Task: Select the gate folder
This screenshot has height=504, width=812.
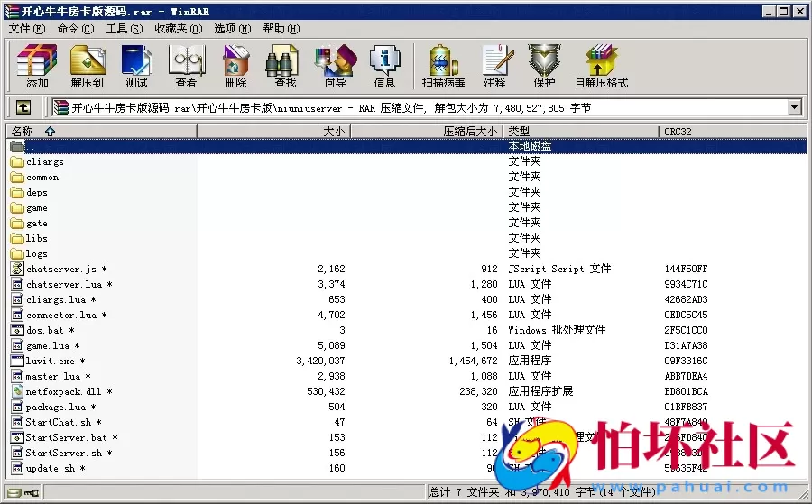Action: pyautogui.click(x=37, y=223)
